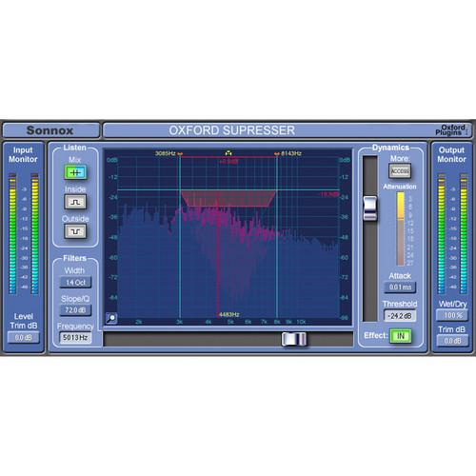
Task: Click the headphone icon atop the graph
Action: (228, 153)
